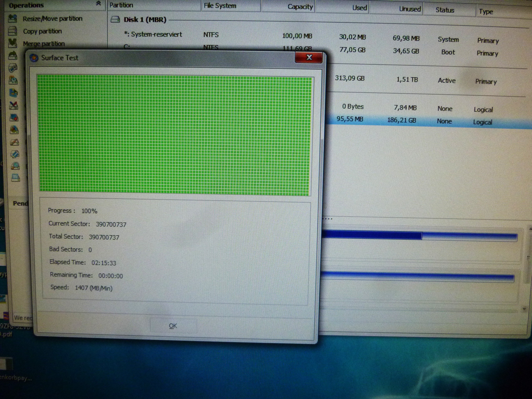Image resolution: width=532 pixels, height=399 pixels.
Task: Click the Bad Sectors 0 value
Action: [x=90, y=250]
